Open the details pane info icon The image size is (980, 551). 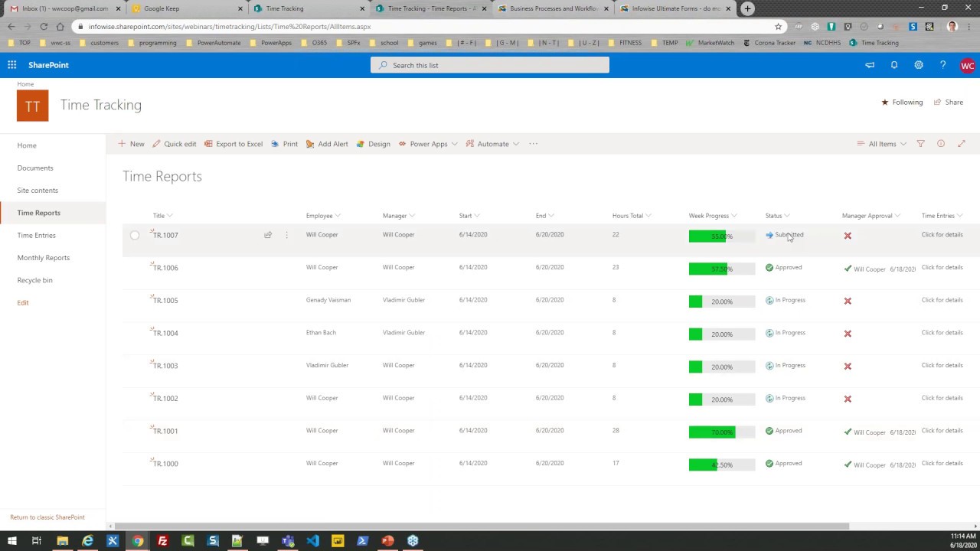click(x=941, y=144)
